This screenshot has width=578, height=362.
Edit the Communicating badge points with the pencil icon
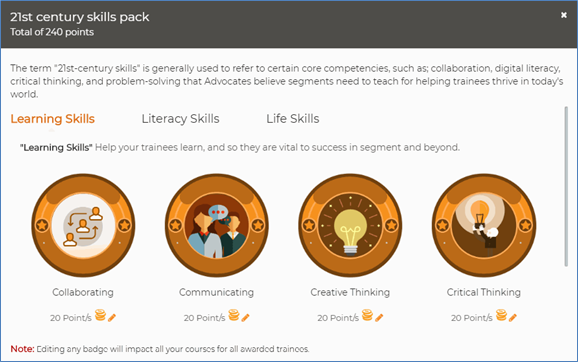click(x=246, y=317)
